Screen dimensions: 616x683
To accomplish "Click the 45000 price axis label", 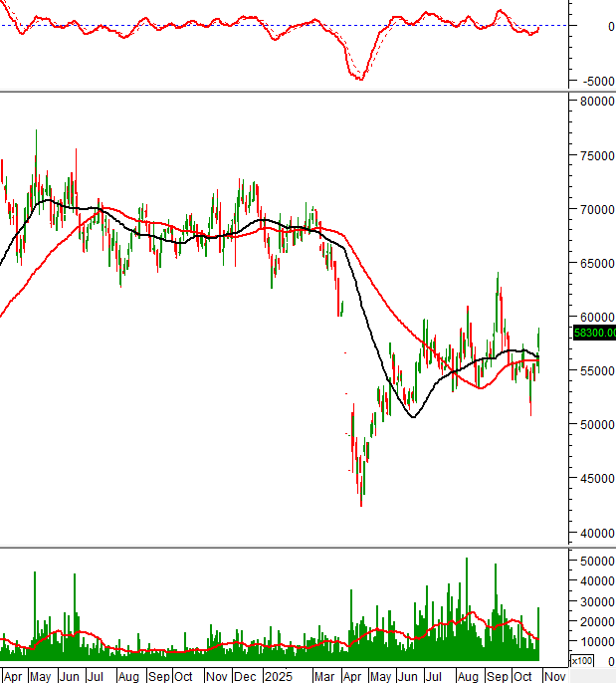I will point(593,478).
